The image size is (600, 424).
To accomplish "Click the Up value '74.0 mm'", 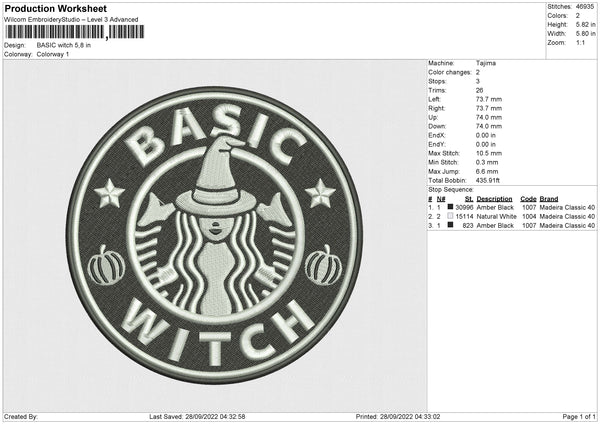I will click(x=489, y=117).
